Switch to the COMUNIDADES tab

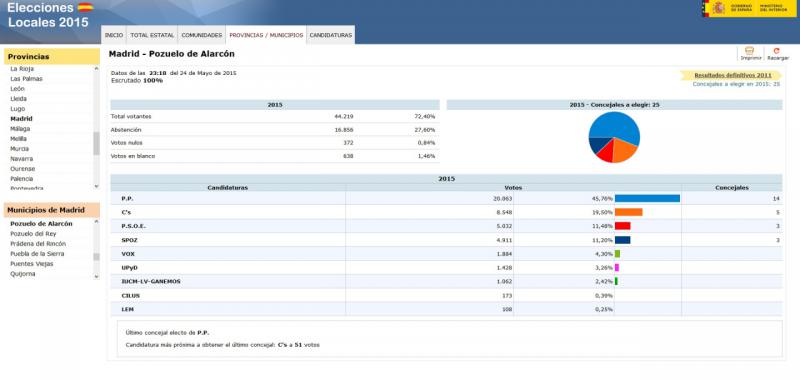pos(202,35)
